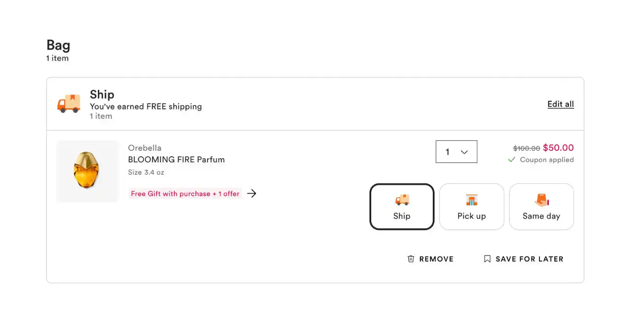Click the truck icon inside the Ship option

pyautogui.click(x=402, y=200)
